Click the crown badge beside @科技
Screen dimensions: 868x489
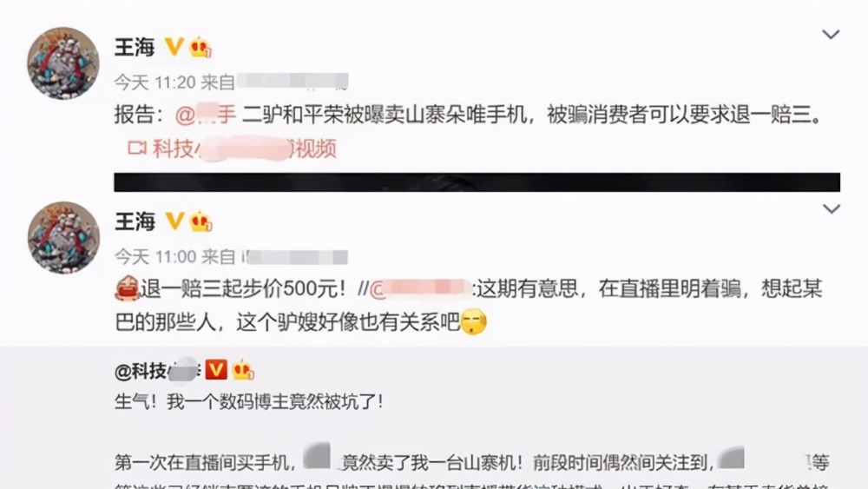coord(243,370)
